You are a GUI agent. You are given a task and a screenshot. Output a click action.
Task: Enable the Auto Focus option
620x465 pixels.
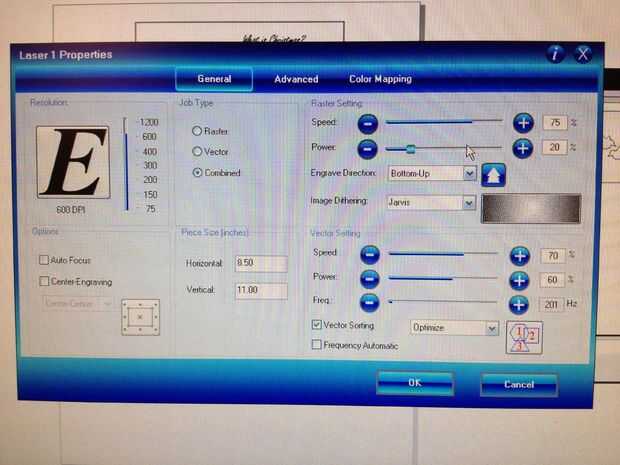point(65,260)
